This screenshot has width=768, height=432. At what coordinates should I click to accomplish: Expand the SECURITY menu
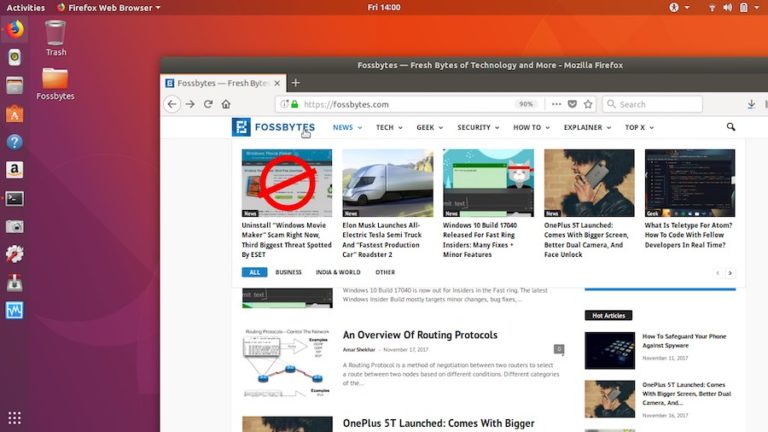coord(478,127)
